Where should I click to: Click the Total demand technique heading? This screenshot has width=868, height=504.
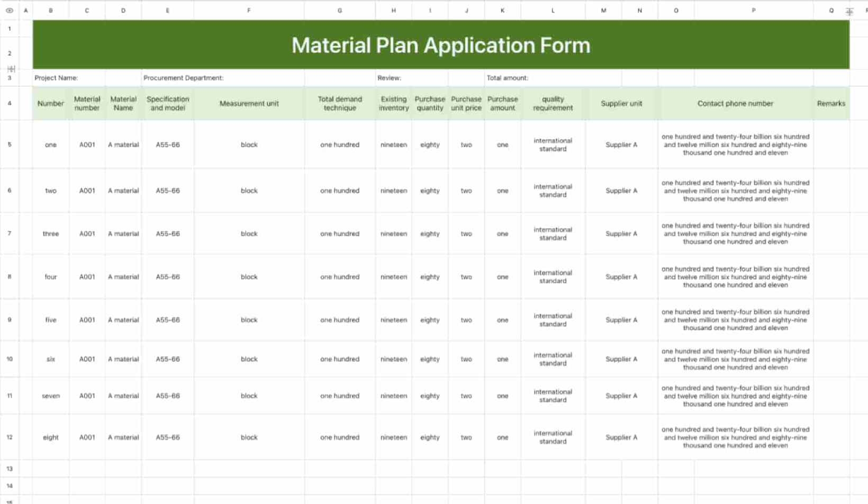[x=340, y=103]
